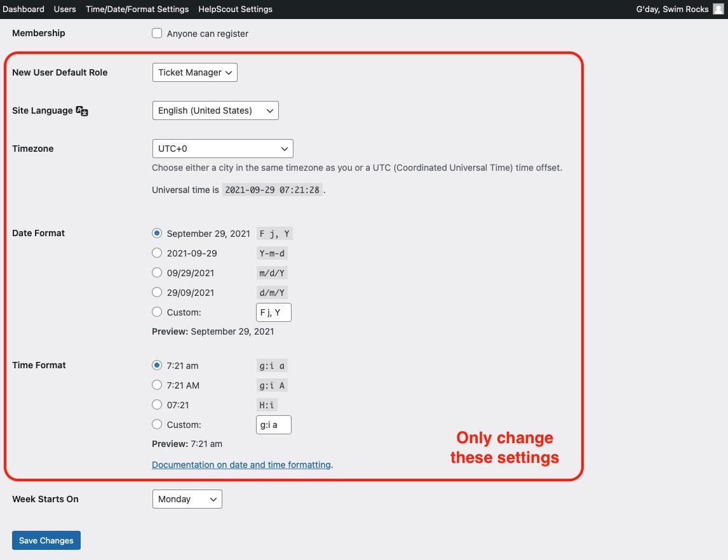Select the Custom date format radio
Screen dimensions: 728x560
pyautogui.click(x=157, y=312)
